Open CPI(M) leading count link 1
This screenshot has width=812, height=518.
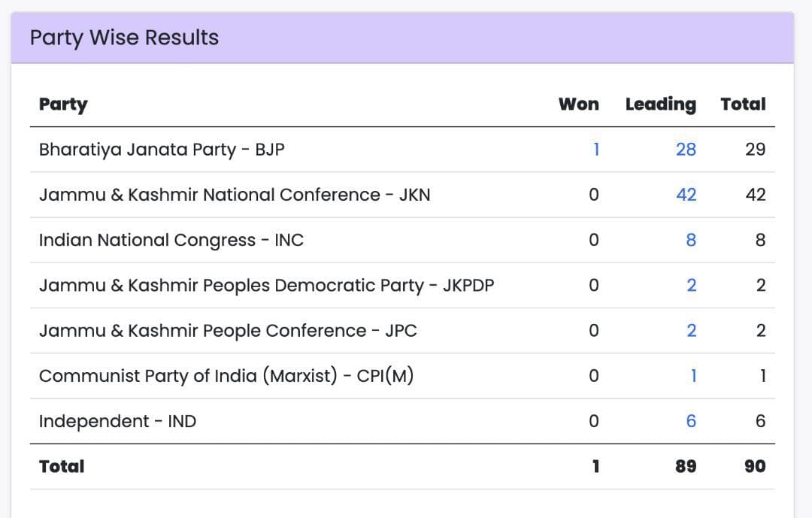693,376
